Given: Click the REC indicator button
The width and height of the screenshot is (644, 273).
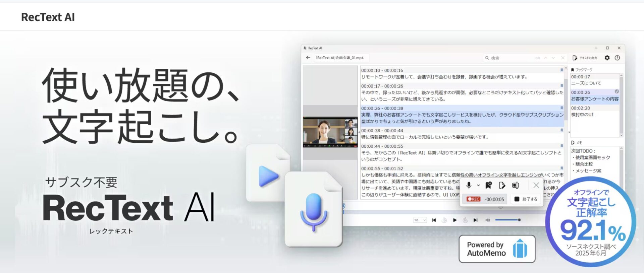Looking at the screenshot, I should click(473, 199).
